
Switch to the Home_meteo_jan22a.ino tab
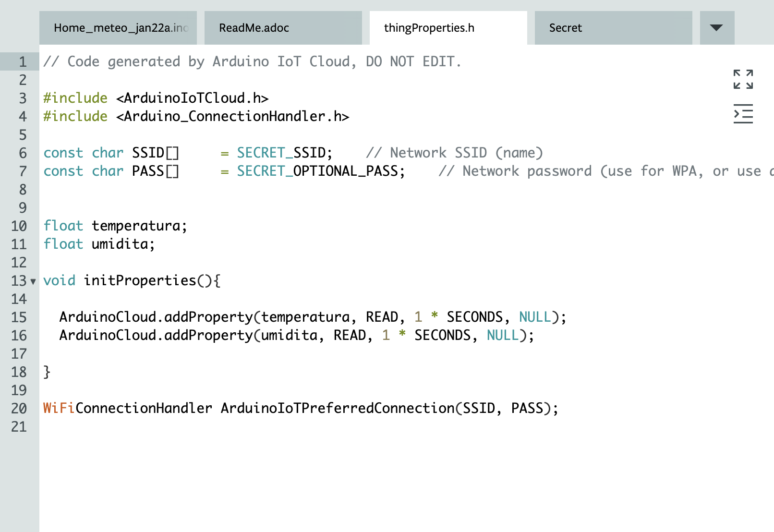pos(118,28)
